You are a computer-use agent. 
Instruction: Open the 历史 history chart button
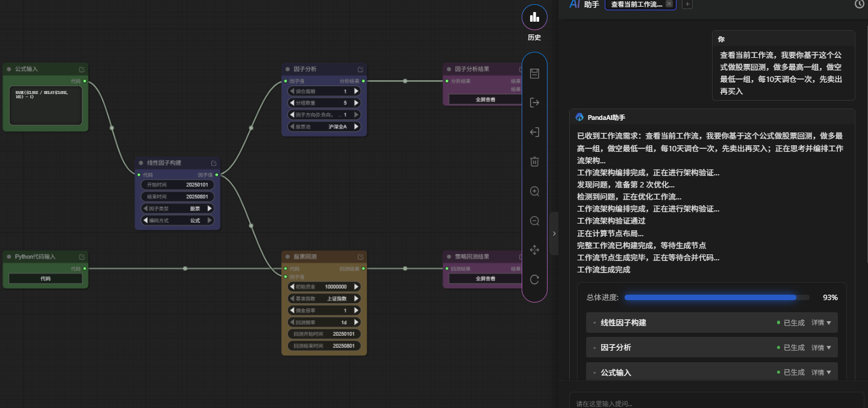click(x=534, y=17)
